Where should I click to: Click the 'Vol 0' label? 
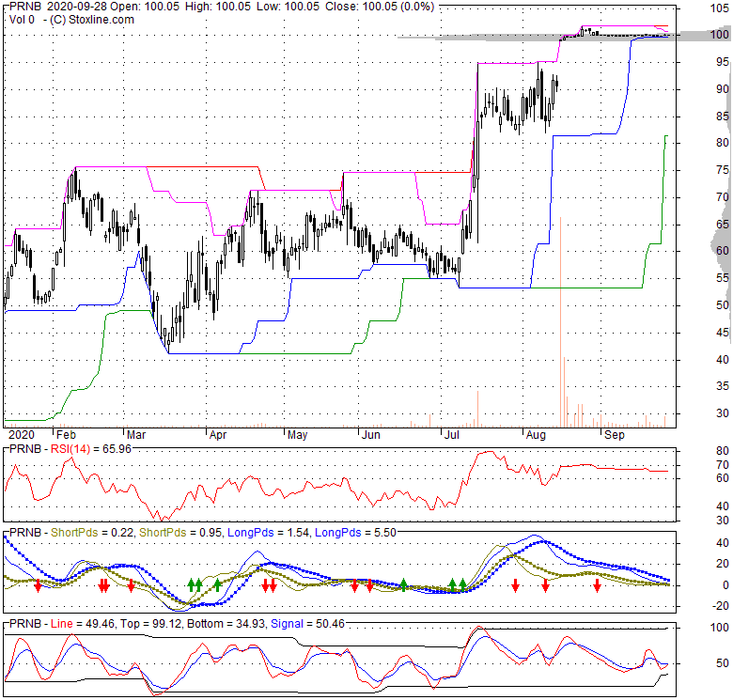click(22, 20)
